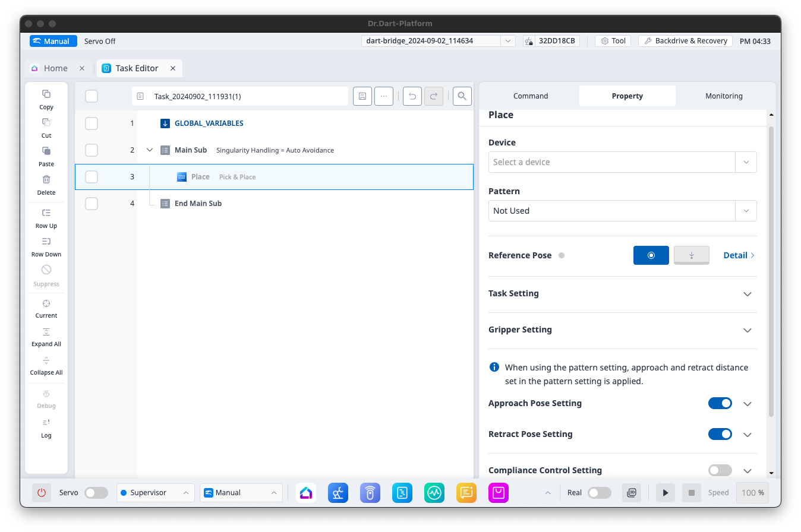The height and width of the screenshot is (532, 801).
Task: Check the checkbox for Place row
Action: (92, 177)
